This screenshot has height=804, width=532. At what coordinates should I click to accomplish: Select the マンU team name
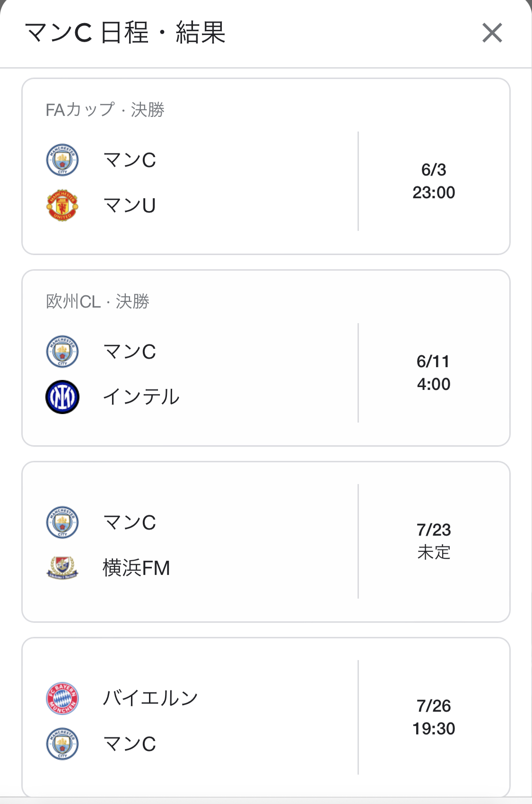[x=130, y=205]
